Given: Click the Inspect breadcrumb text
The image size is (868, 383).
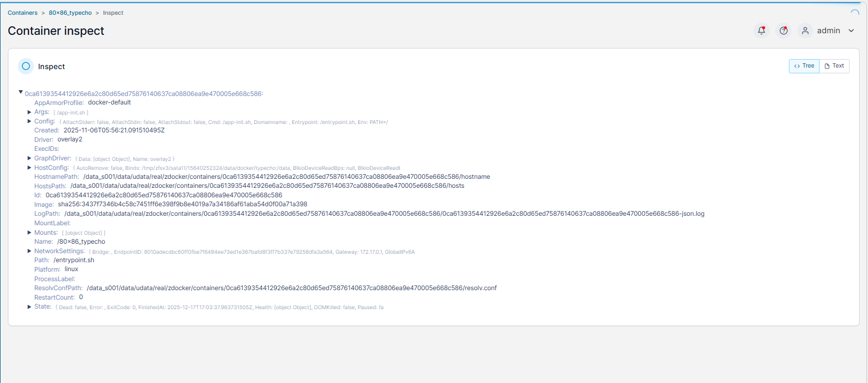Looking at the screenshot, I should pyautogui.click(x=113, y=13).
